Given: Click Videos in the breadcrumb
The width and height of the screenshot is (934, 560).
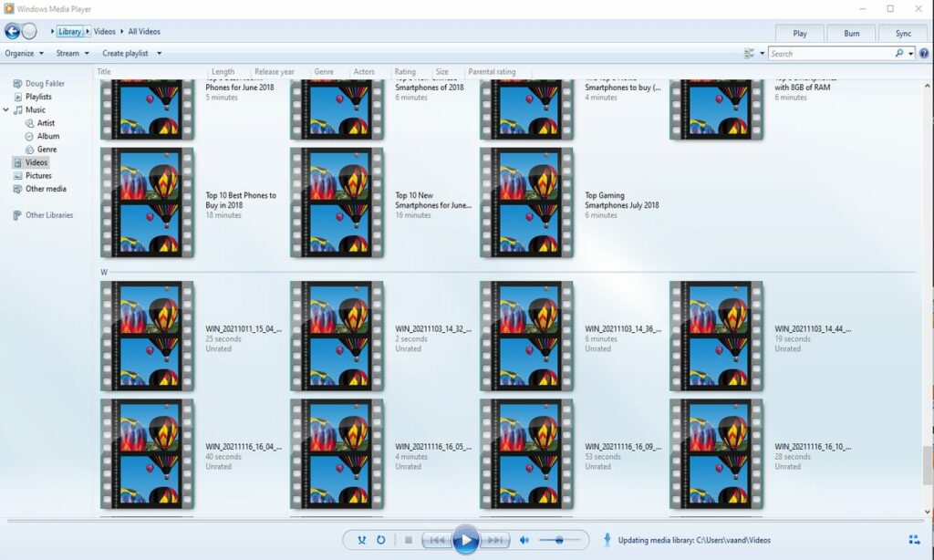Looking at the screenshot, I should click(104, 32).
